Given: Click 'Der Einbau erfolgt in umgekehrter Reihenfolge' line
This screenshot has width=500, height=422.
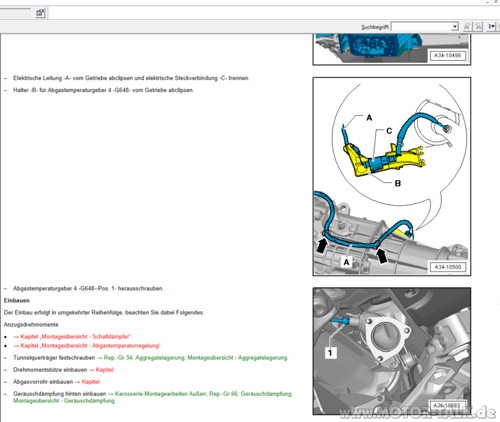Looking at the screenshot, I should point(104,312).
